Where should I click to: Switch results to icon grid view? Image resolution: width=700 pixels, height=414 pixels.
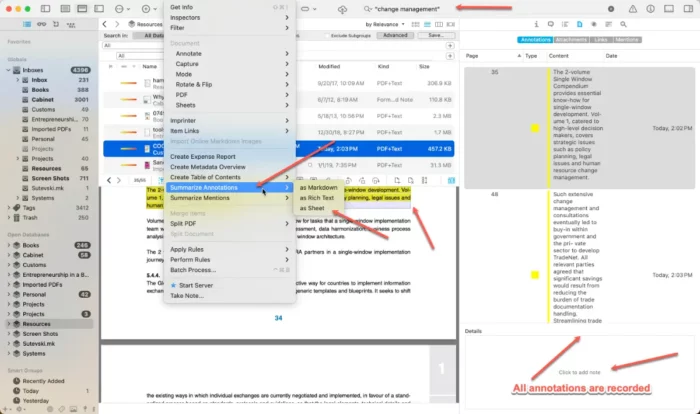coord(415,24)
